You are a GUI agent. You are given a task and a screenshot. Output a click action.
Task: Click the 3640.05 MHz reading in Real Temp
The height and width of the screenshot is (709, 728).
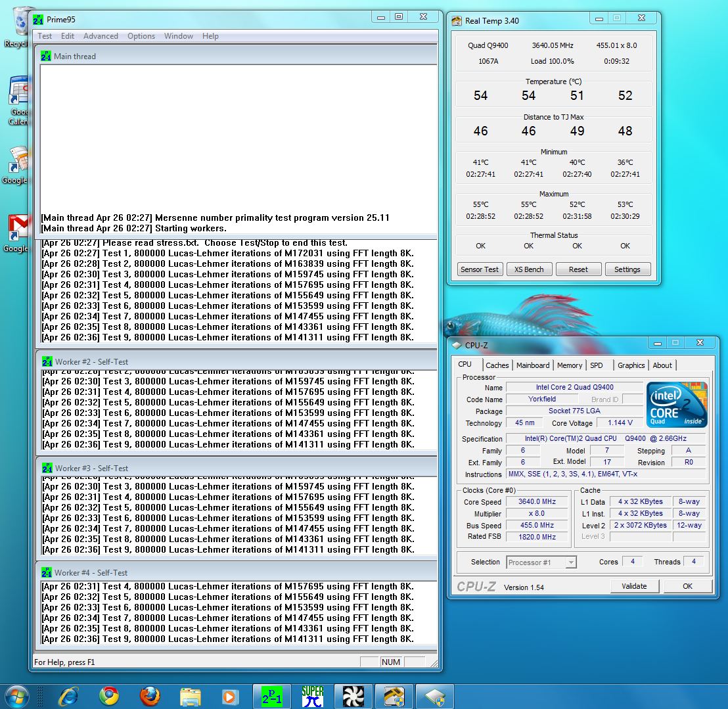(553, 45)
